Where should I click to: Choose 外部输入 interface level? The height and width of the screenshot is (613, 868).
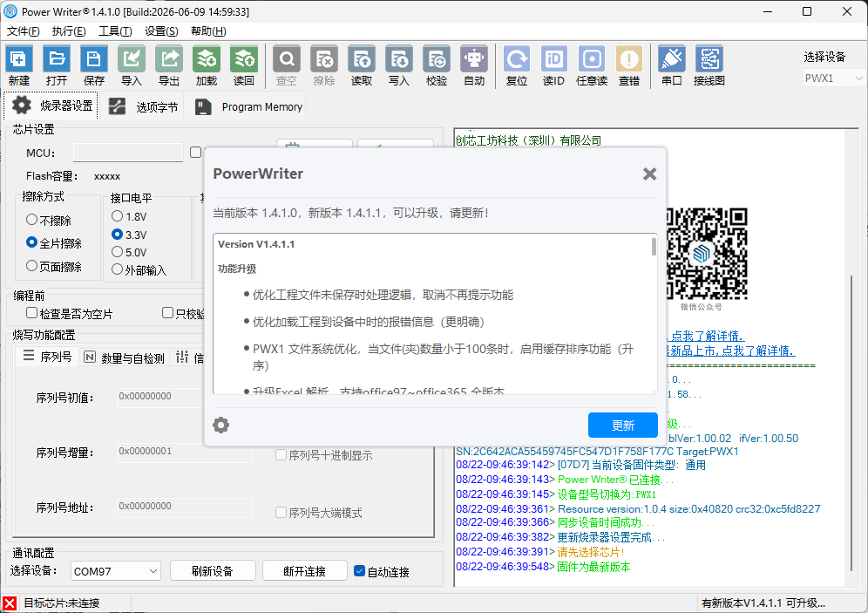click(139, 269)
